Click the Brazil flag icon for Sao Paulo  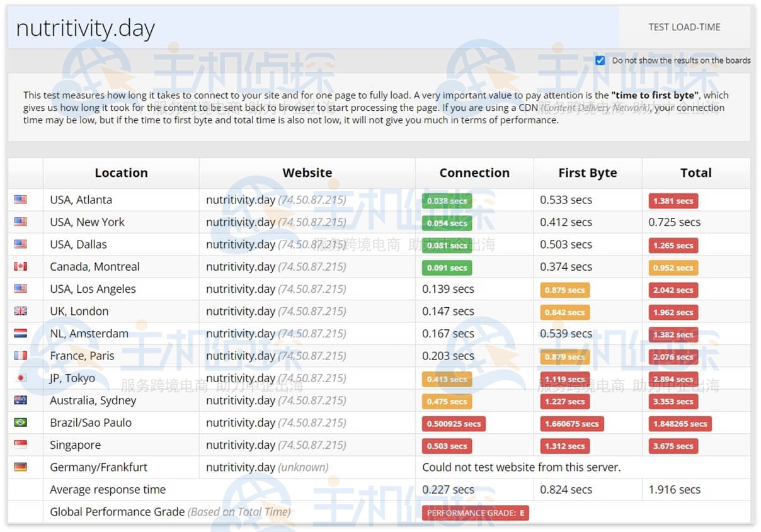pyautogui.click(x=21, y=422)
